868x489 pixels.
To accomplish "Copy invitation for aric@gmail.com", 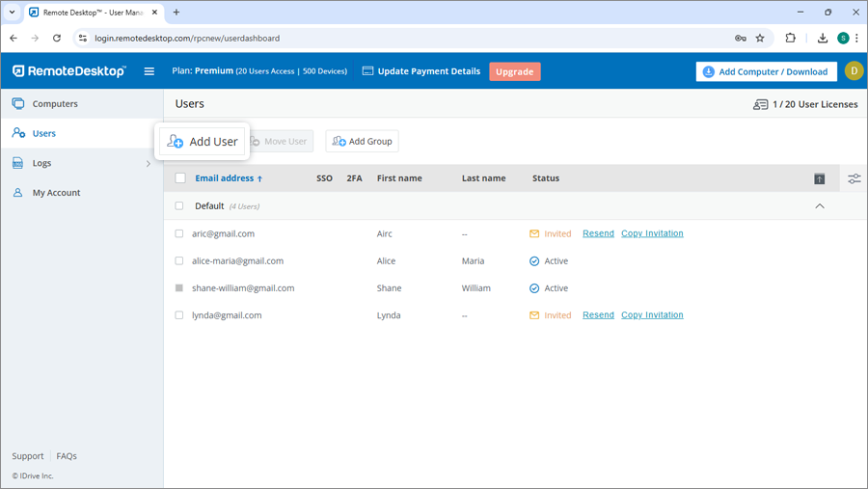I will coord(652,233).
